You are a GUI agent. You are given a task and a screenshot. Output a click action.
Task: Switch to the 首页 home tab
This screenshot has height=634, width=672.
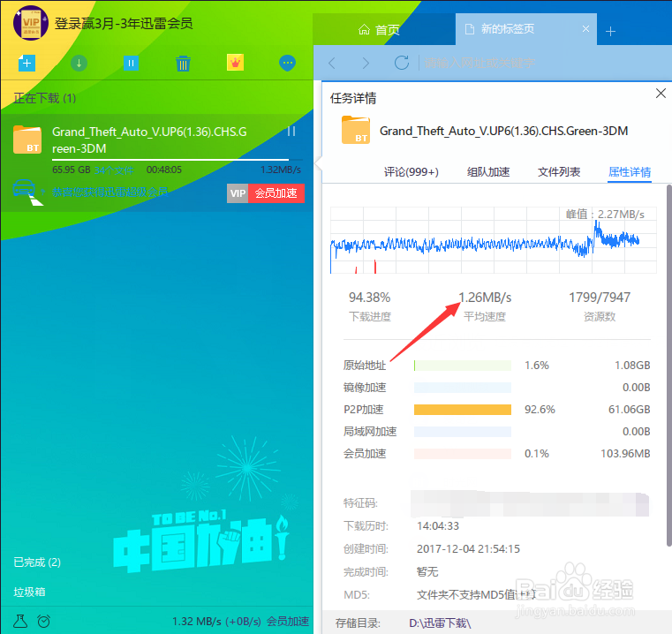click(379, 29)
